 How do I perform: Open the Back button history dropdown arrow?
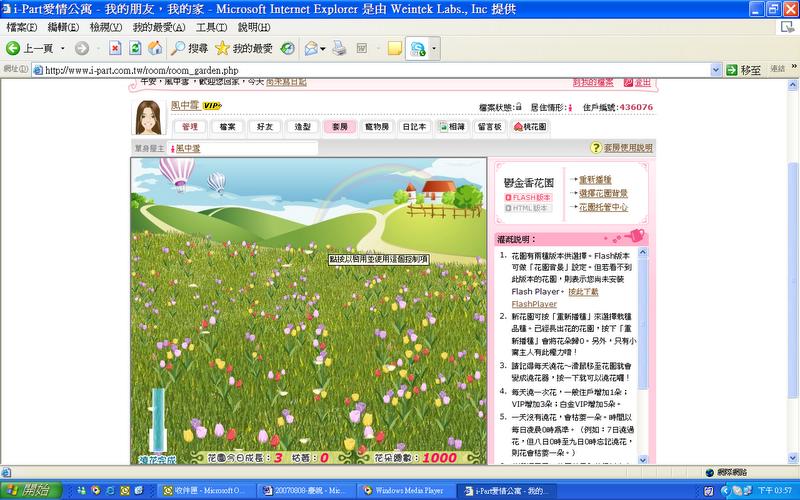[63, 48]
